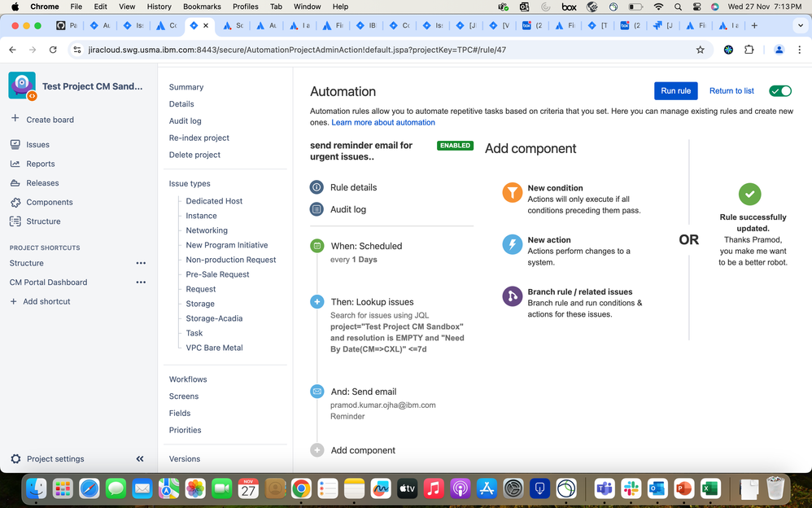
Task: Click the Run rule button
Action: coord(675,90)
